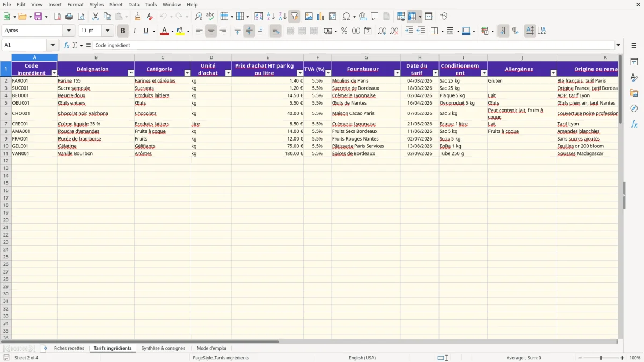Open the sidebar Functions icon
The image size is (644, 362).
tap(634, 124)
